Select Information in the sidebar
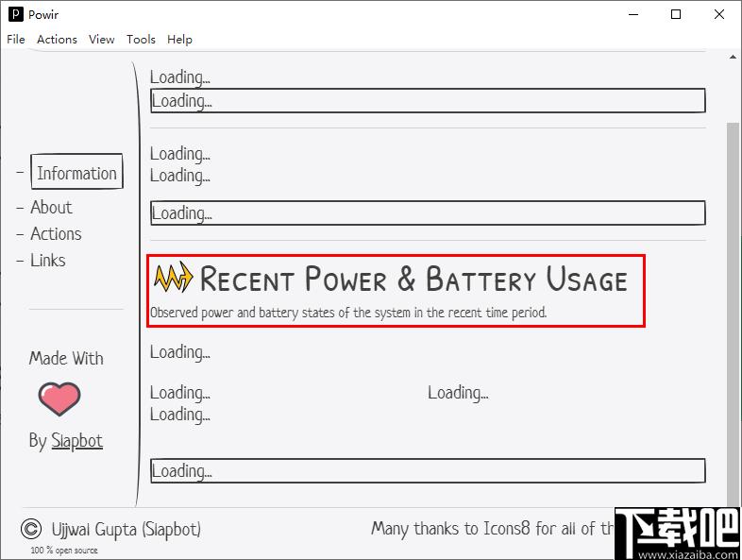742x560 pixels. [76, 172]
